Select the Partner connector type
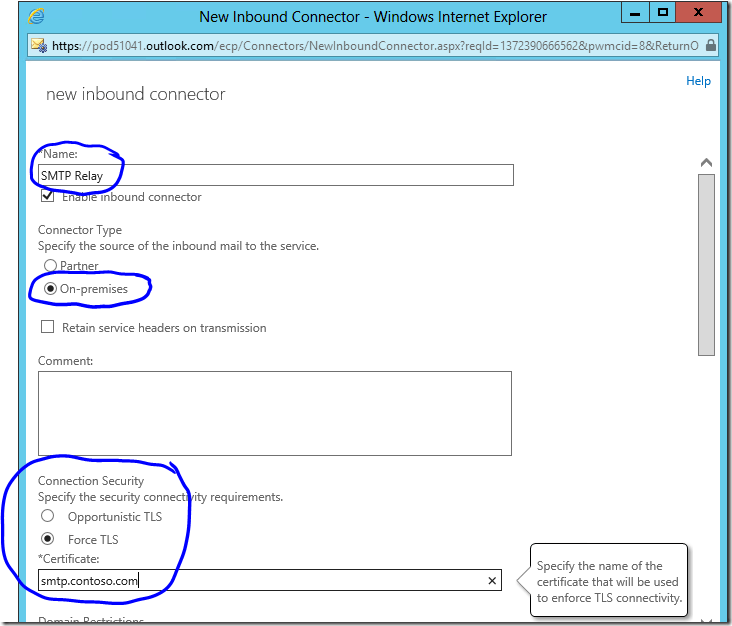Image resolution: width=732 pixels, height=626 pixels. pyautogui.click(x=50, y=266)
